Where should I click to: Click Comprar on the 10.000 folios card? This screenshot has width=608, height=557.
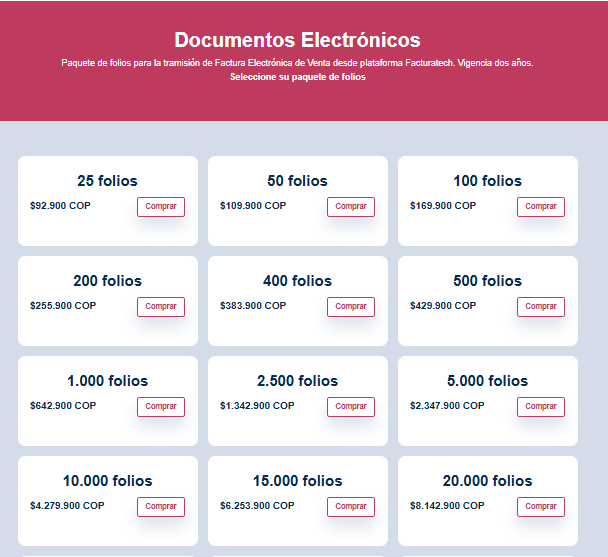[160, 507]
